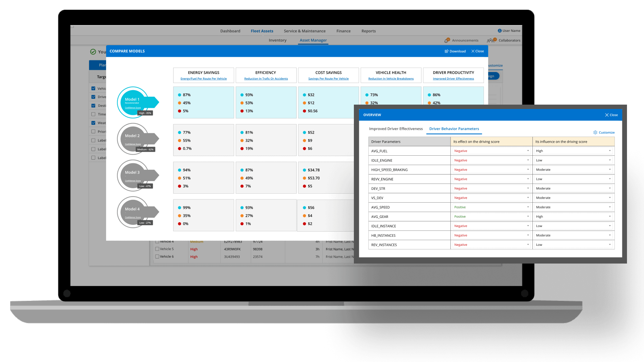The image size is (644, 362).
Task: Check the Vehicle 5 row checkbox
Action: 157,249
